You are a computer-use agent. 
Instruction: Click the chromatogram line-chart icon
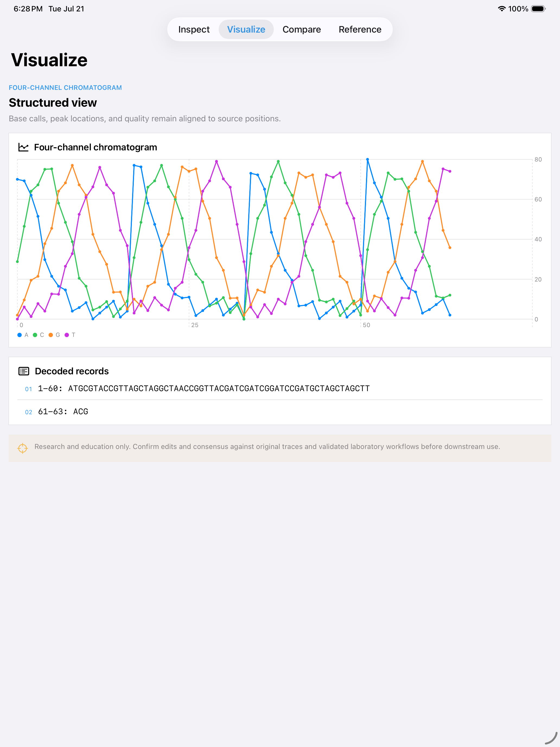tap(23, 147)
